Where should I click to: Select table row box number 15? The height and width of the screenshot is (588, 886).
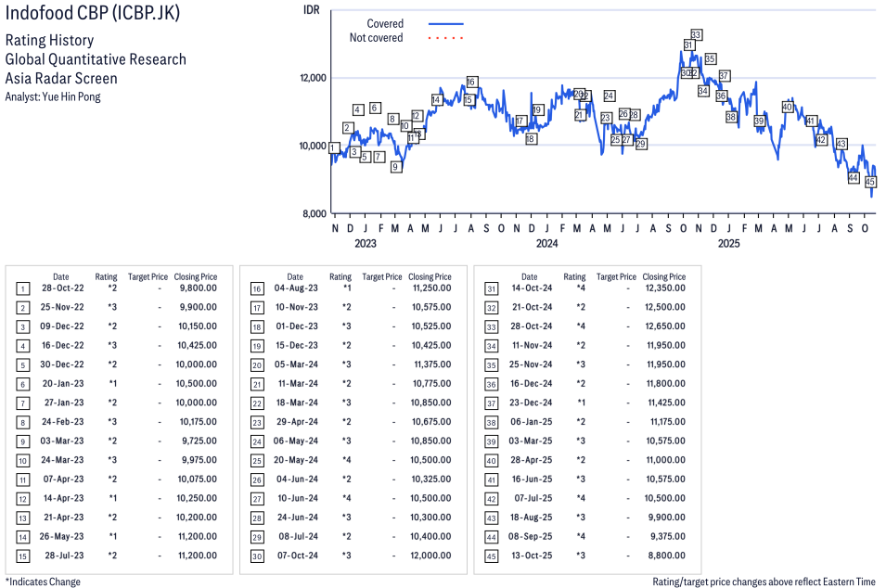click(x=23, y=555)
